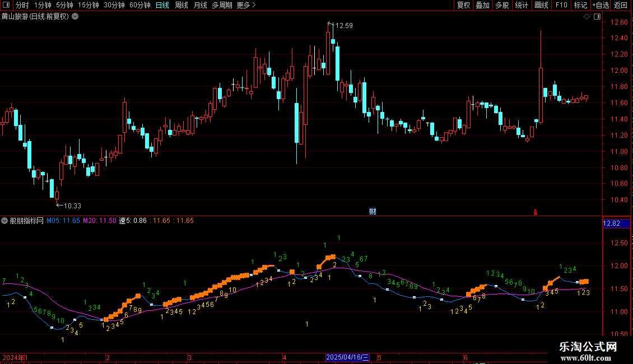633x364 pixels.
Task: Click the 复权 button
Action: point(463,5)
